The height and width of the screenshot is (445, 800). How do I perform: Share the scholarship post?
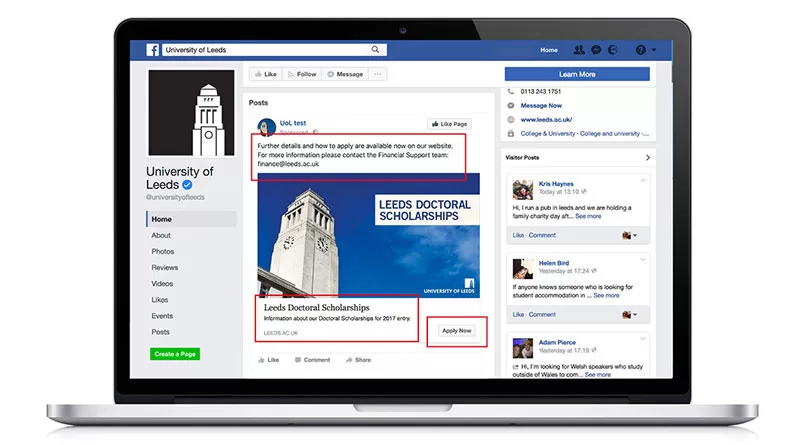358,360
